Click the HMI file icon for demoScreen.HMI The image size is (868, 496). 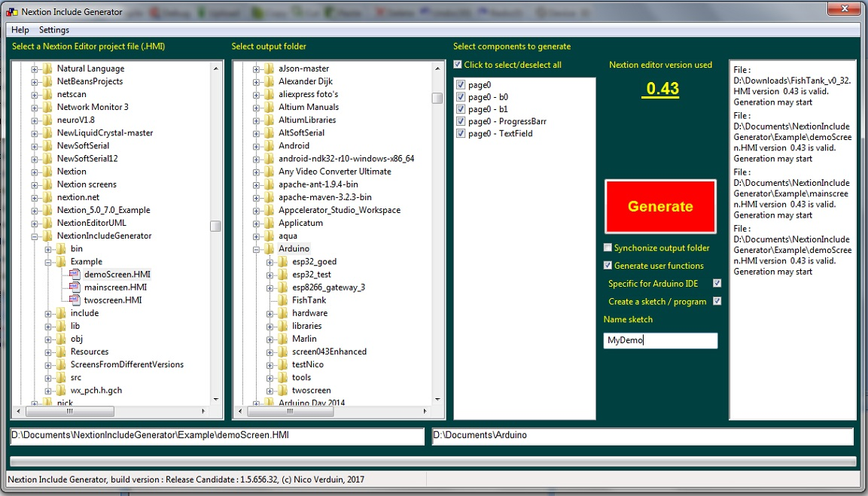click(x=75, y=274)
